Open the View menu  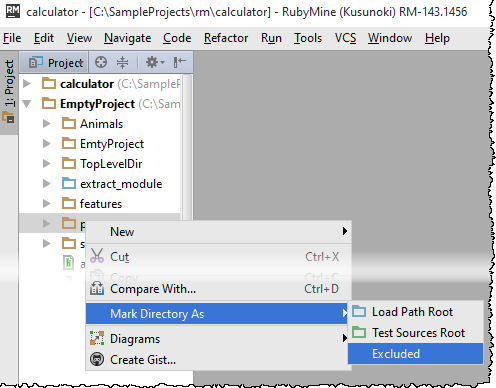click(x=79, y=38)
